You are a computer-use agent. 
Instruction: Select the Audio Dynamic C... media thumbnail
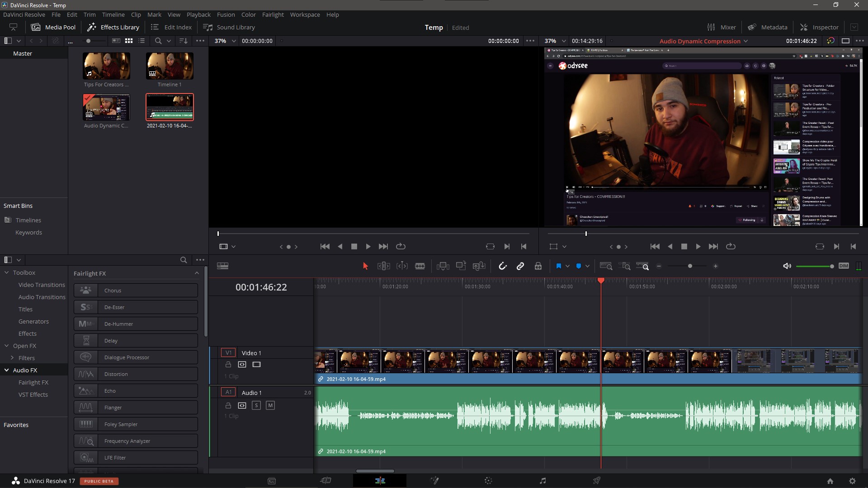[106, 108]
